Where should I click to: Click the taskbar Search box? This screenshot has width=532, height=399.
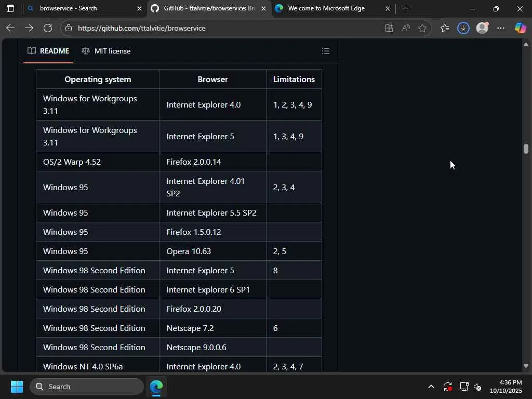pos(87,387)
